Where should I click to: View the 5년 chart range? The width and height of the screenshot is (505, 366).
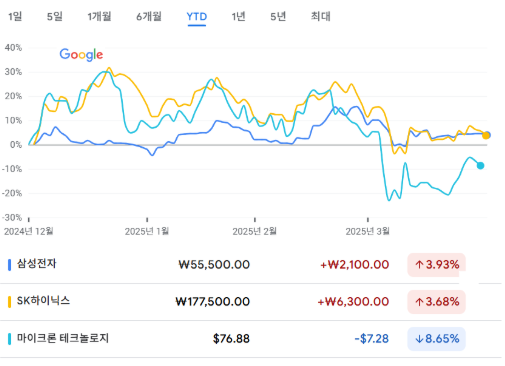coord(278,16)
